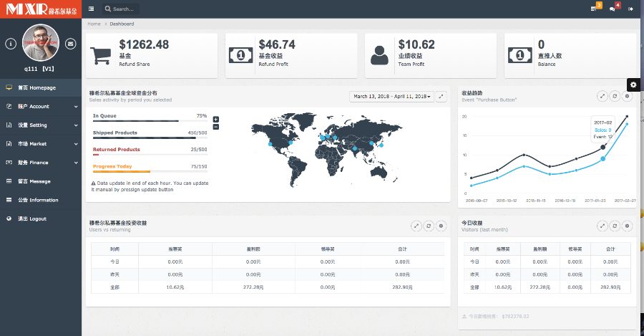The image size is (644, 336).
Task: Click the info icon beside the avatar
Action: (x=11, y=44)
